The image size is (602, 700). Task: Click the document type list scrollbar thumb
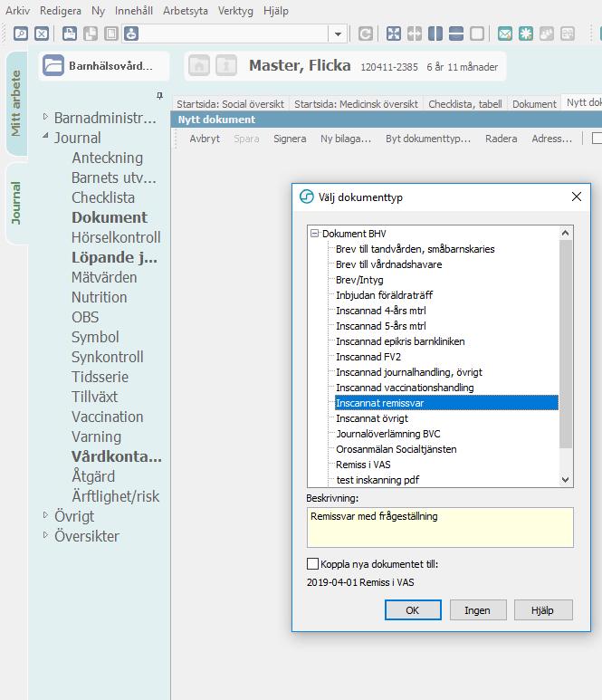[x=566, y=344]
